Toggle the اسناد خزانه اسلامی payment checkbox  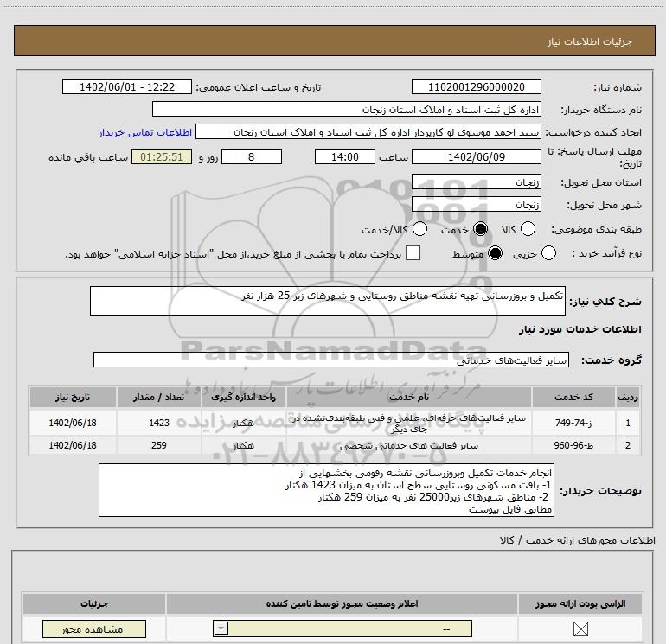413,253
